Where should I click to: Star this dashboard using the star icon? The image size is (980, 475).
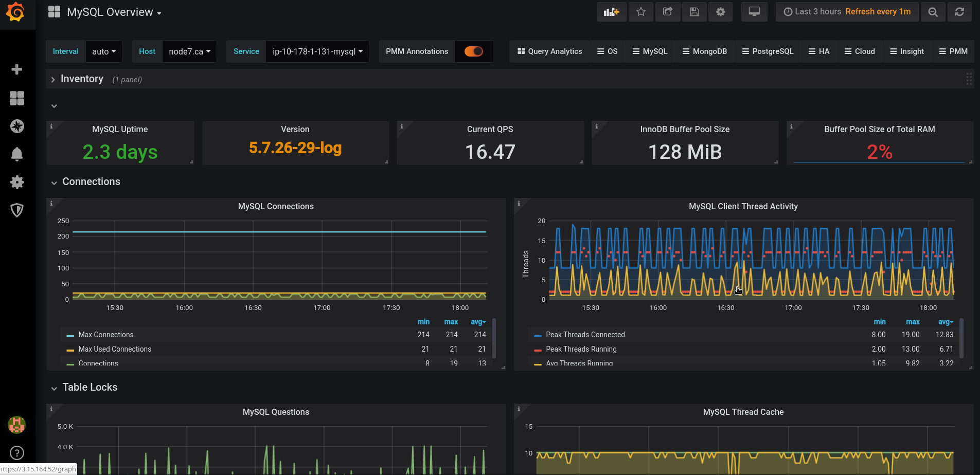640,11
